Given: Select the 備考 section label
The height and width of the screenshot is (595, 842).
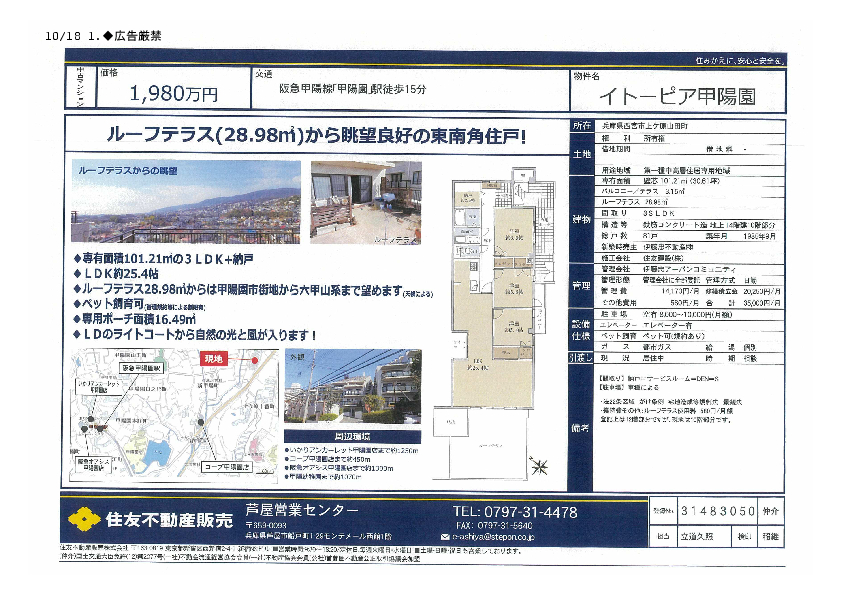Looking at the screenshot, I should click(581, 427).
